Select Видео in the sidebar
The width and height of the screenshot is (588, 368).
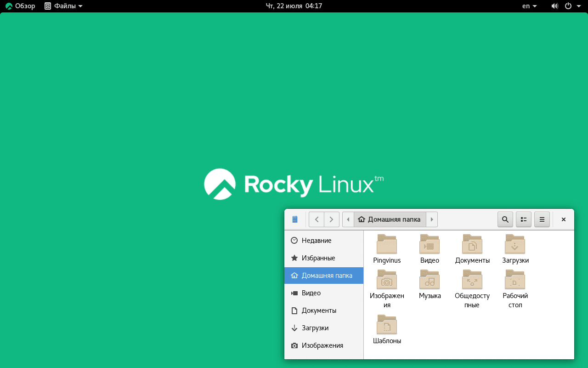point(311,293)
